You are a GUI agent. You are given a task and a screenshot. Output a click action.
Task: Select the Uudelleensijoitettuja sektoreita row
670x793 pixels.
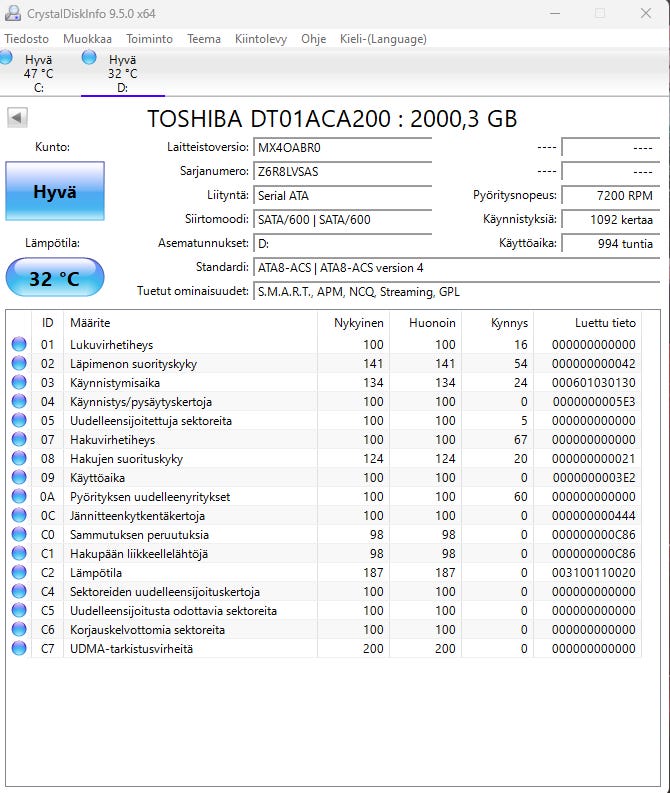[150, 421]
